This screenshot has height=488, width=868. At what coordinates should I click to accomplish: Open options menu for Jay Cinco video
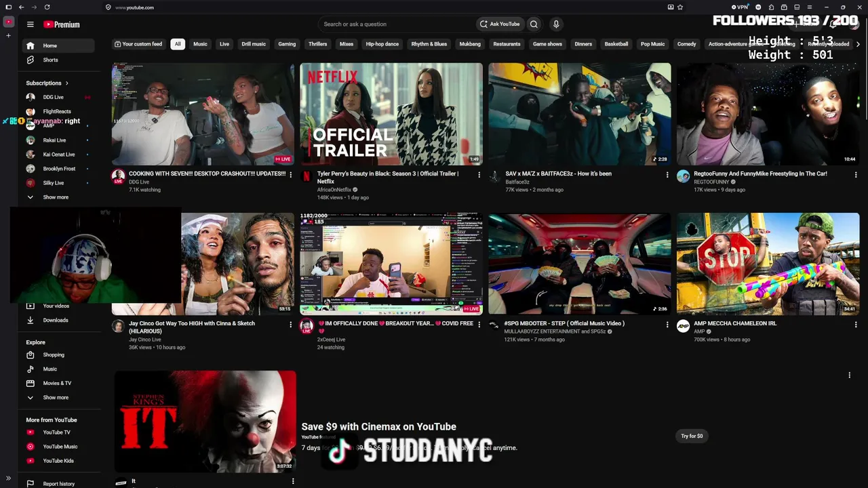(291, 325)
